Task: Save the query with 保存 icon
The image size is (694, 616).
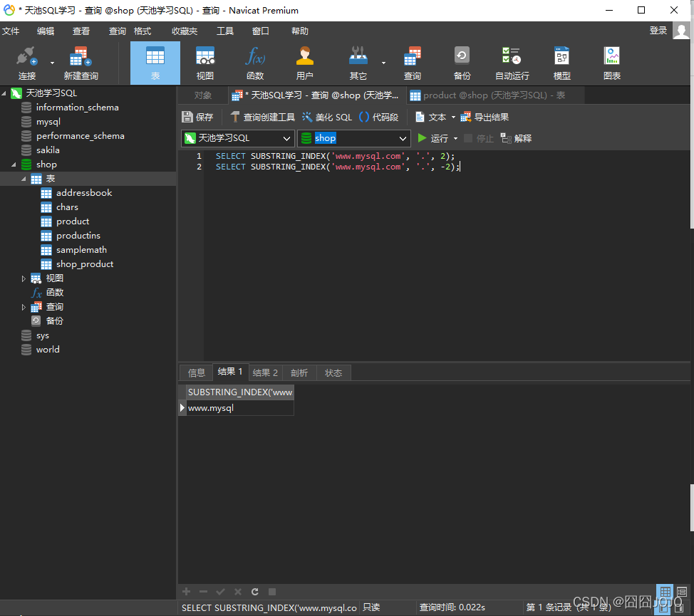Action: click(x=197, y=117)
